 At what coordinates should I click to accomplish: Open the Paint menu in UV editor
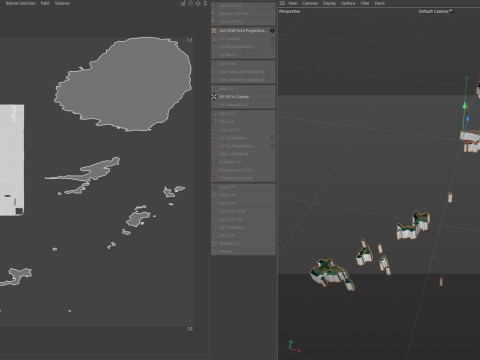point(45,3)
